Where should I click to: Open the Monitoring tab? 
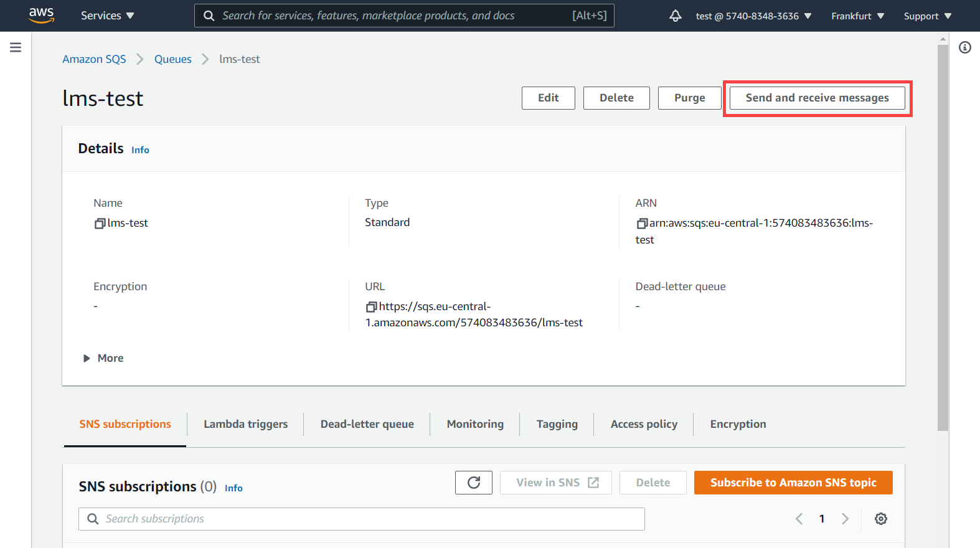[475, 424]
